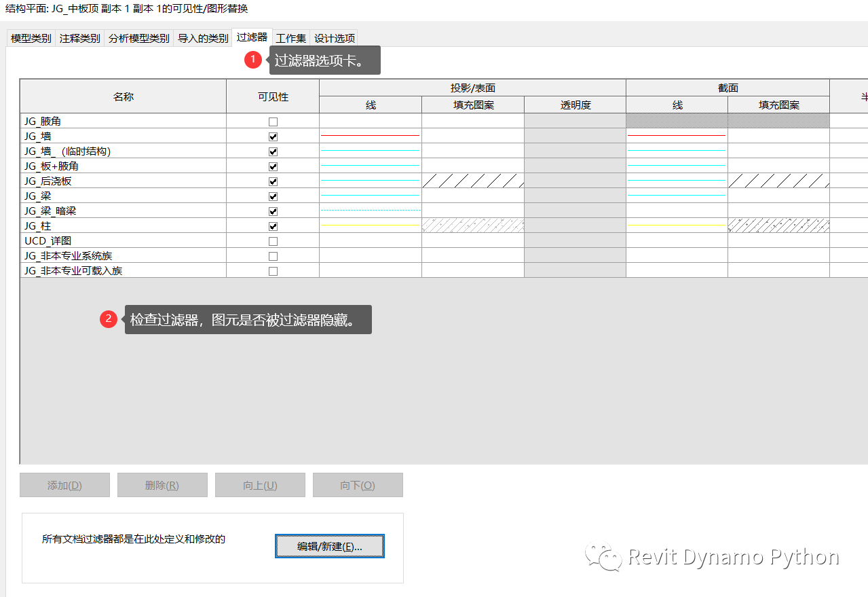
Task: Toggle visibility checkbox of JG_后浇板
Action: (x=273, y=181)
